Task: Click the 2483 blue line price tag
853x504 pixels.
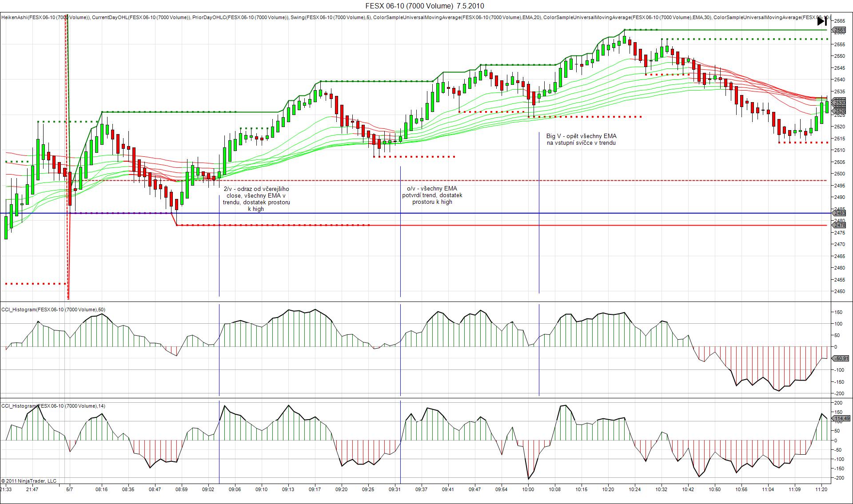Action: pyautogui.click(x=840, y=213)
